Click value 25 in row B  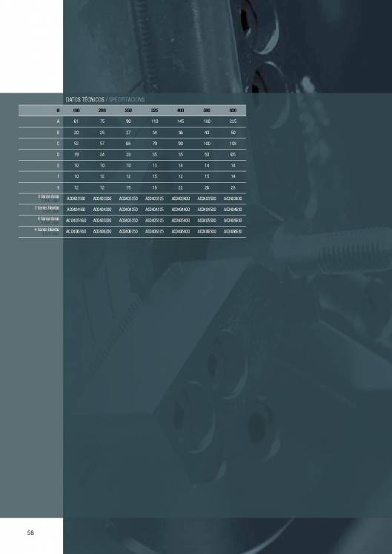(x=102, y=133)
